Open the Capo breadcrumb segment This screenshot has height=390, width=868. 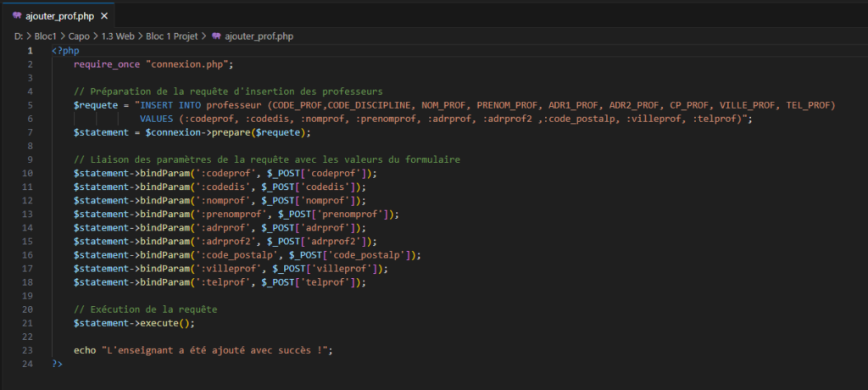coord(79,36)
